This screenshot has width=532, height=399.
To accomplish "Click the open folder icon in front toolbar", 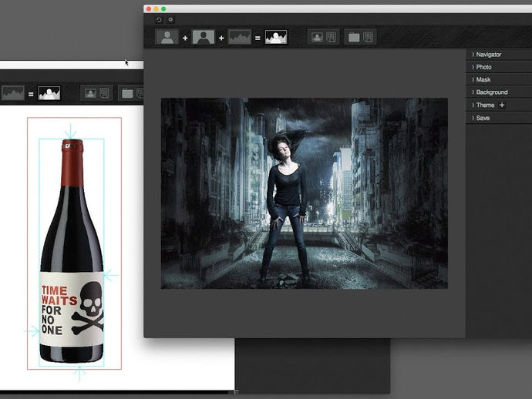I will click(354, 37).
